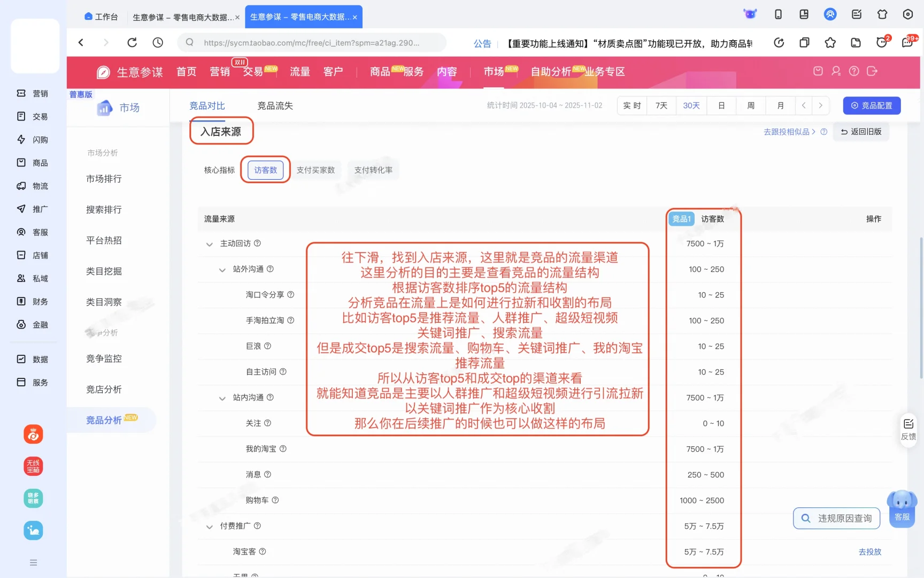Launch the 无线宝箱 app icon
This screenshot has width=924, height=578.
[x=33, y=466]
